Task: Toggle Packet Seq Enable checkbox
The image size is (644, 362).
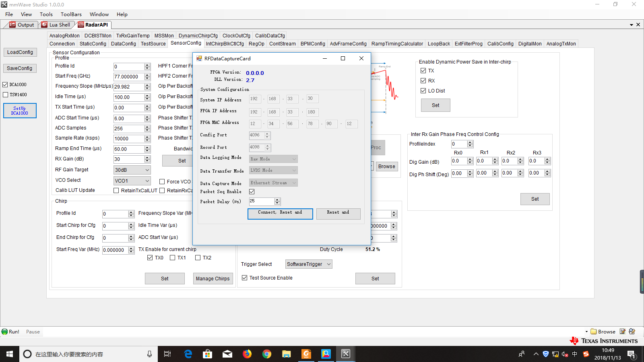Action: pyautogui.click(x=252, y=192)
